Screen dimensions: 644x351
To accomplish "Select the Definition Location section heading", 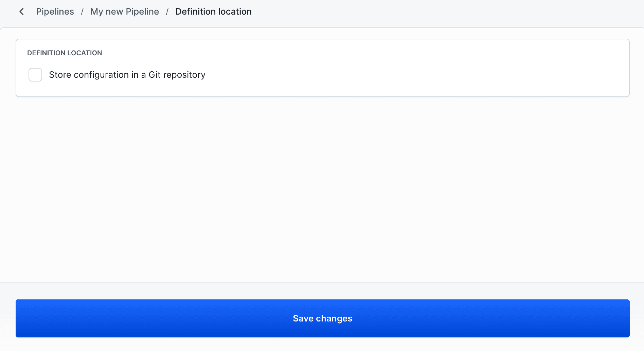I will coord(65,53).
